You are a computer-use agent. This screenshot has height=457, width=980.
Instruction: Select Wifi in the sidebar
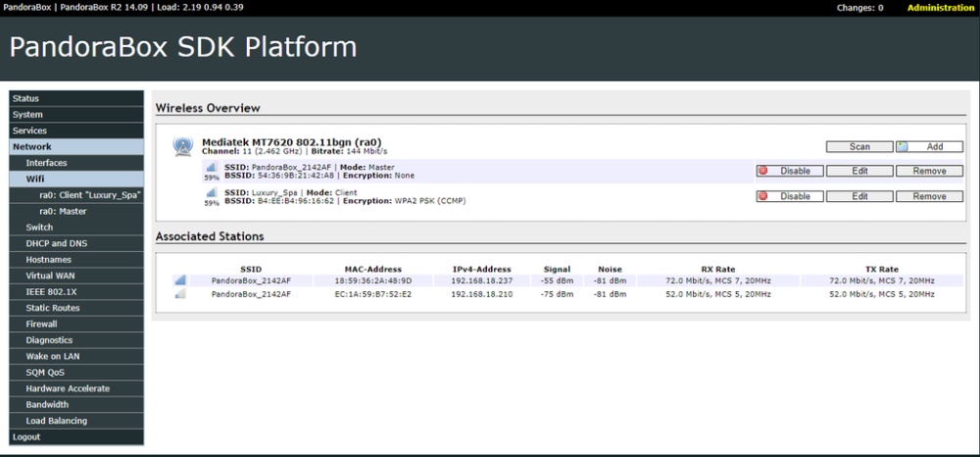(76, 178)
